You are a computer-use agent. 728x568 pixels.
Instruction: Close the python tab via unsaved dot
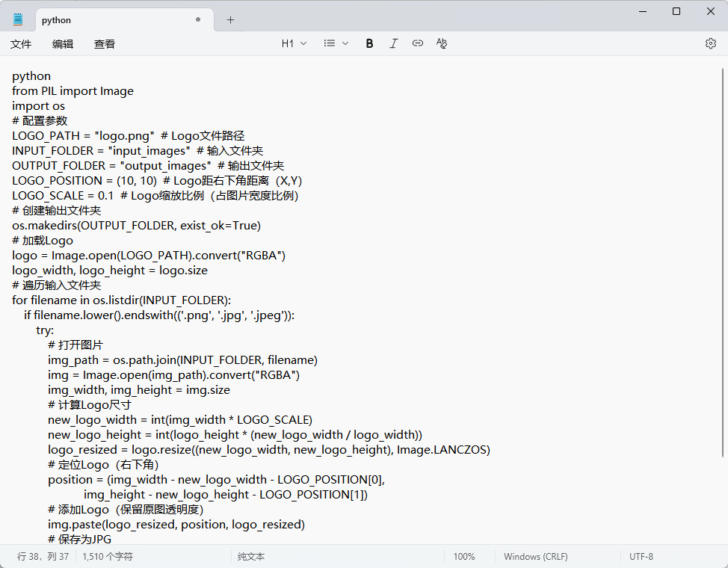(198, 19)
